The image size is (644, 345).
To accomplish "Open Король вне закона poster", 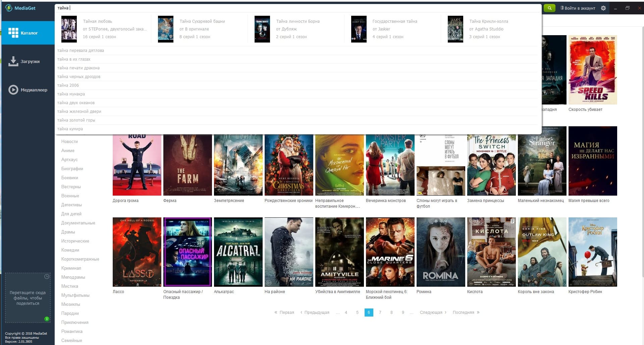I will 542,252.
